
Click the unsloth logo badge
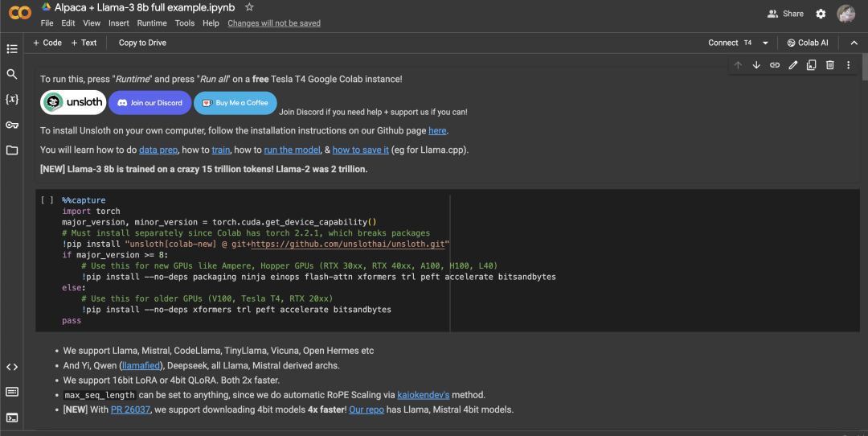(x=73, y=102)
